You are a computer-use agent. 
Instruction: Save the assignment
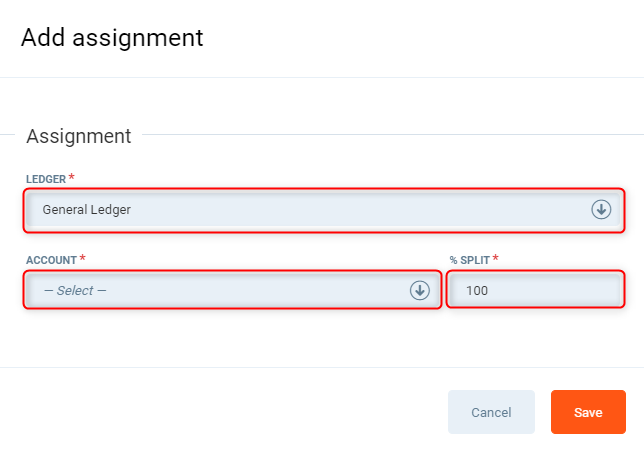coord(588,412)
